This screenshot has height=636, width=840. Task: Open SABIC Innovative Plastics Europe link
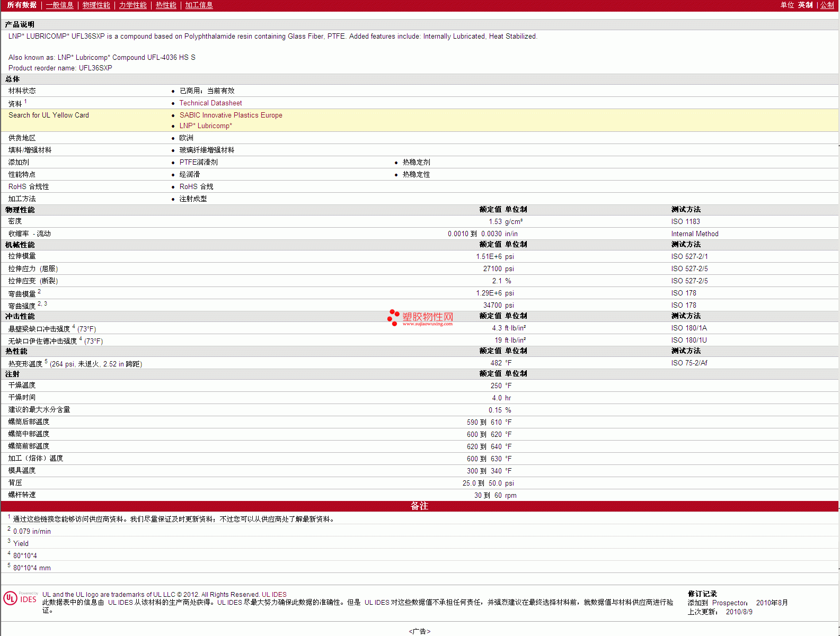click(x=231, y=115)
